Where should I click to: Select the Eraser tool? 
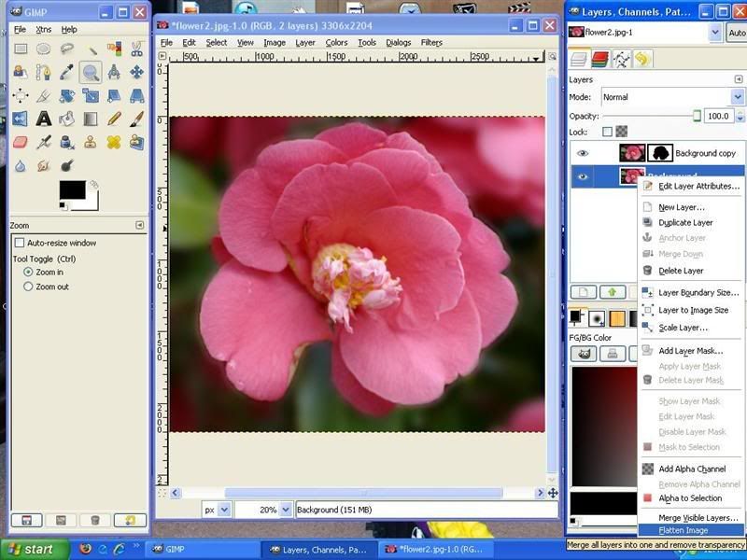20,142
